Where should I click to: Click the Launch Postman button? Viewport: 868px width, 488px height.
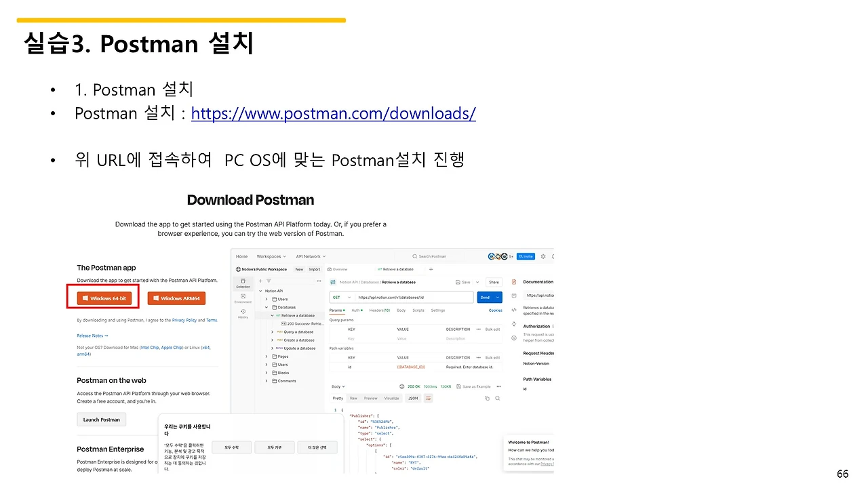(101, 419)
